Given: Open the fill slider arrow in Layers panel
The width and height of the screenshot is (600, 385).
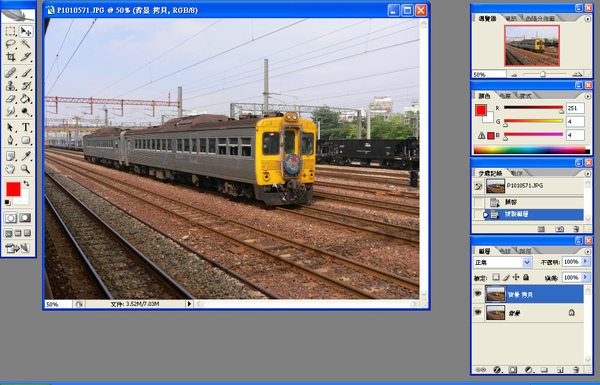Looking at the screenshot, I should click(x=585, y=277).
